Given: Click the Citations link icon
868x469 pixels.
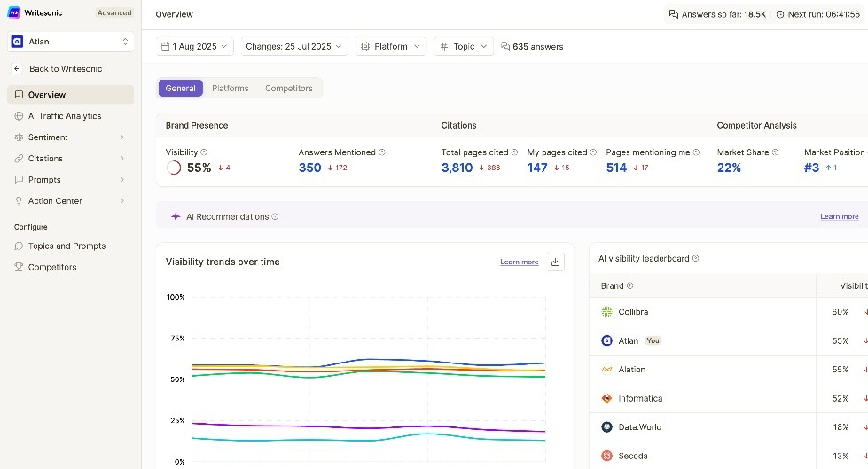Looking at the screenshot, I should (x=19, y=159).
